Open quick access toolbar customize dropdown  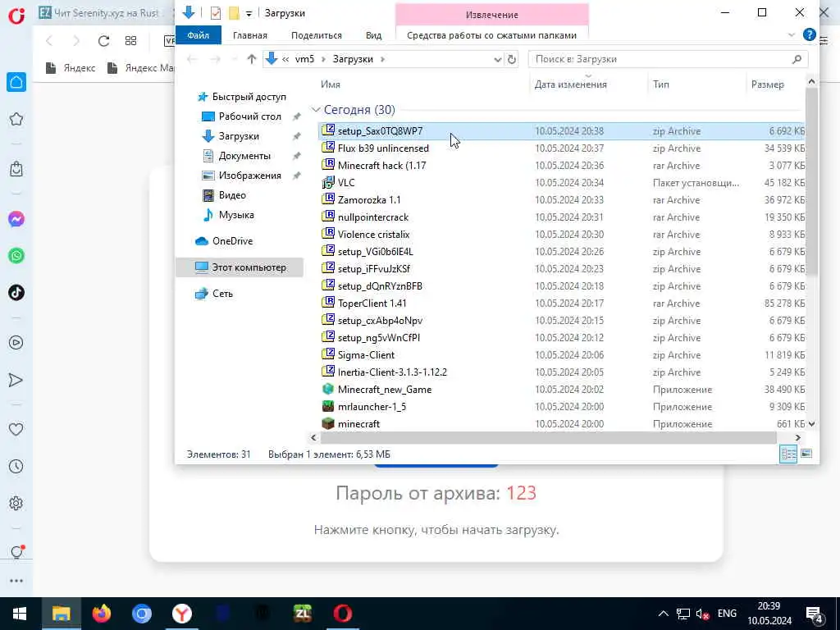249,13
